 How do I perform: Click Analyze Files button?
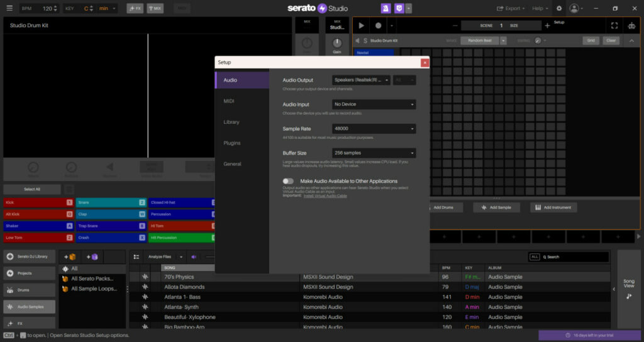pyautogui.click(x=160, y=257)
